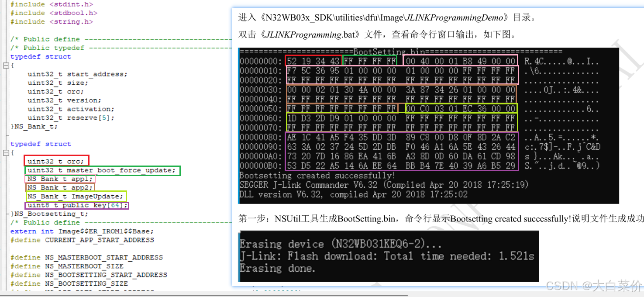Click hex dump address '00000040:'
The width and height of the screenshot is (644, 297).
click(261, 99)
